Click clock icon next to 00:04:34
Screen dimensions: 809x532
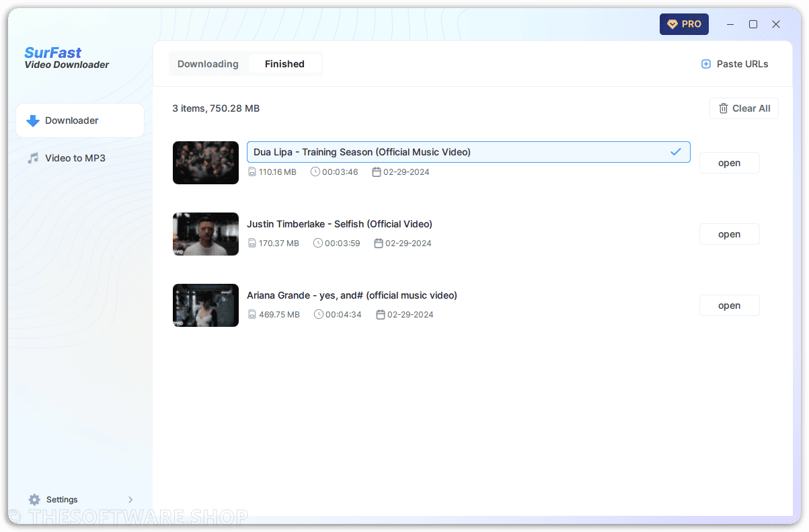(x=319, y=314)
